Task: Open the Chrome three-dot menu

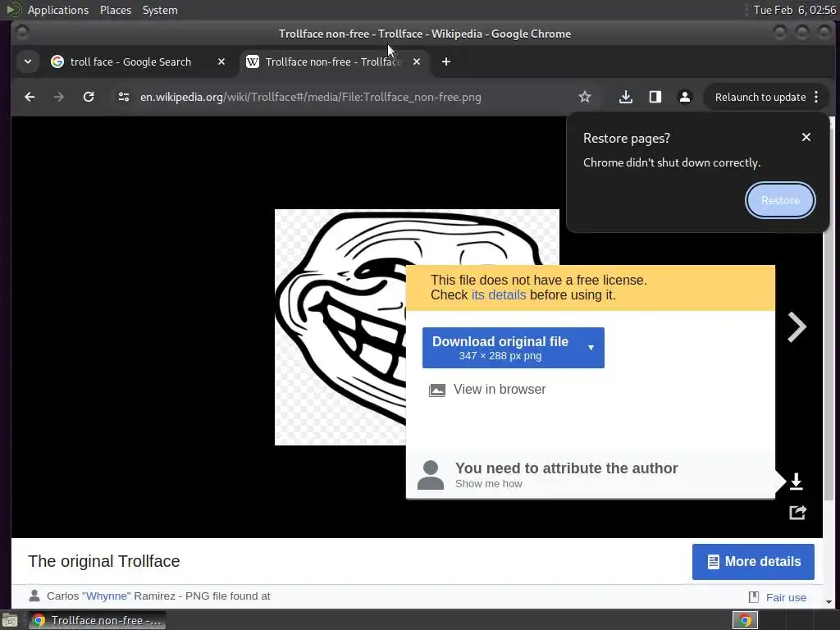Action: pos(816,97)
